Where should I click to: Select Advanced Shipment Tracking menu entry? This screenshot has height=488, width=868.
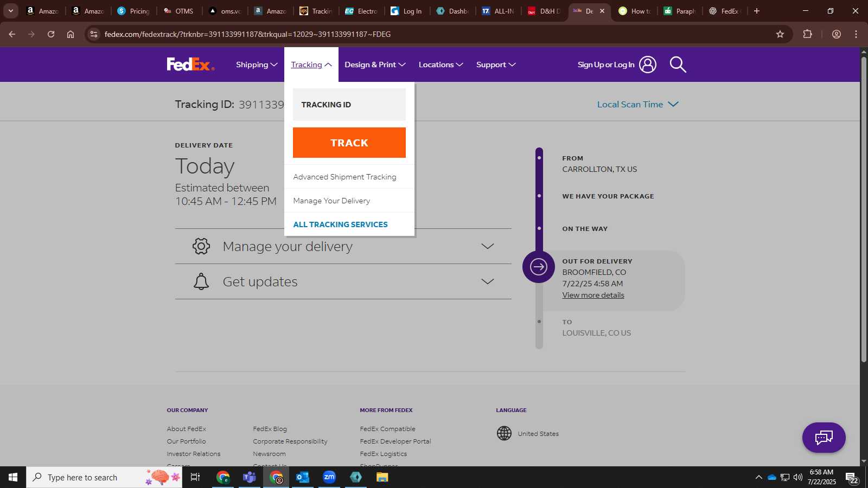pyautogui.click(x=345, y=177)
